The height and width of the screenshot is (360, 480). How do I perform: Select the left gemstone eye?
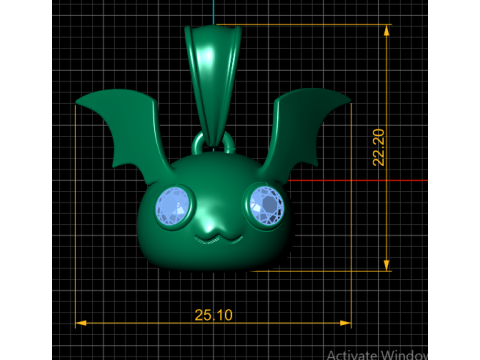point(173,206)
